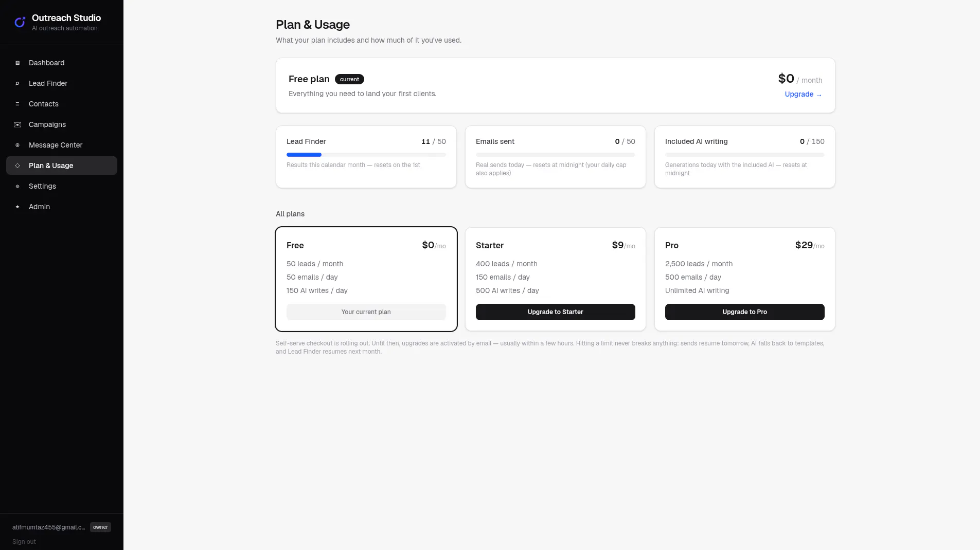
Task: Click the Upgrade arrow link
Action: tap(803, 94)
